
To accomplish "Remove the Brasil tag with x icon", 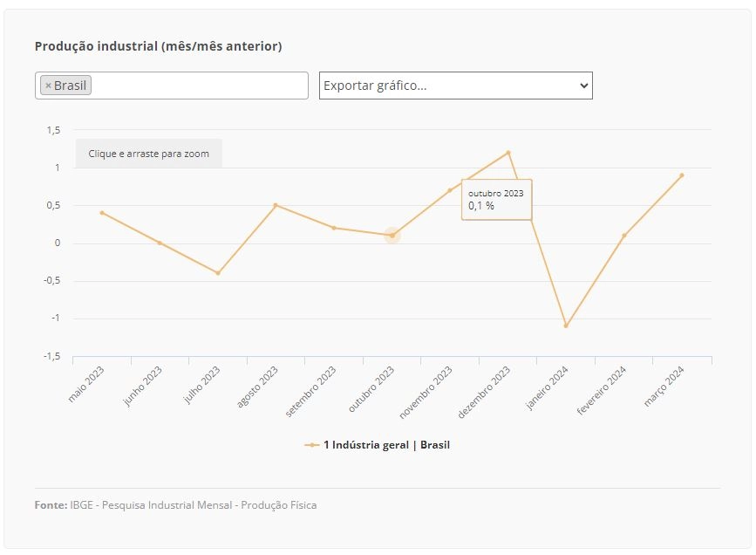I will (48, 86).
